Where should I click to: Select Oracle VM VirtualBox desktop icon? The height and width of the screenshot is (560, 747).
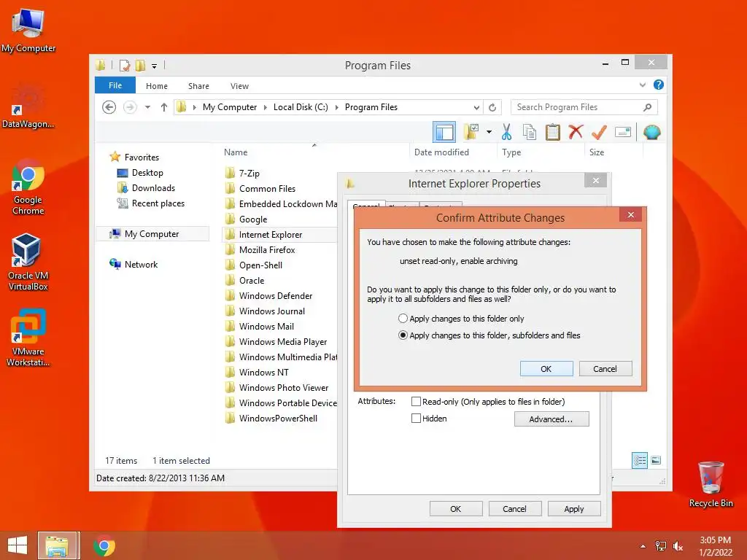(28, 262)
